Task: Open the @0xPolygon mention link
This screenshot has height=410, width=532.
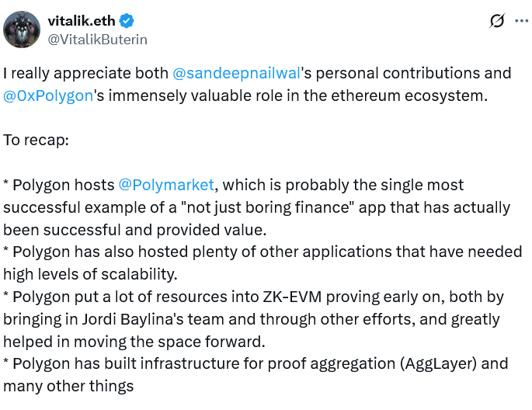Action: coord(49,96)
